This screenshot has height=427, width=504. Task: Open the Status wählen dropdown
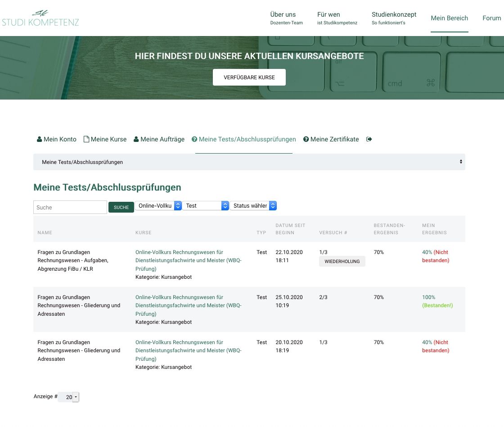click(253, 205)
